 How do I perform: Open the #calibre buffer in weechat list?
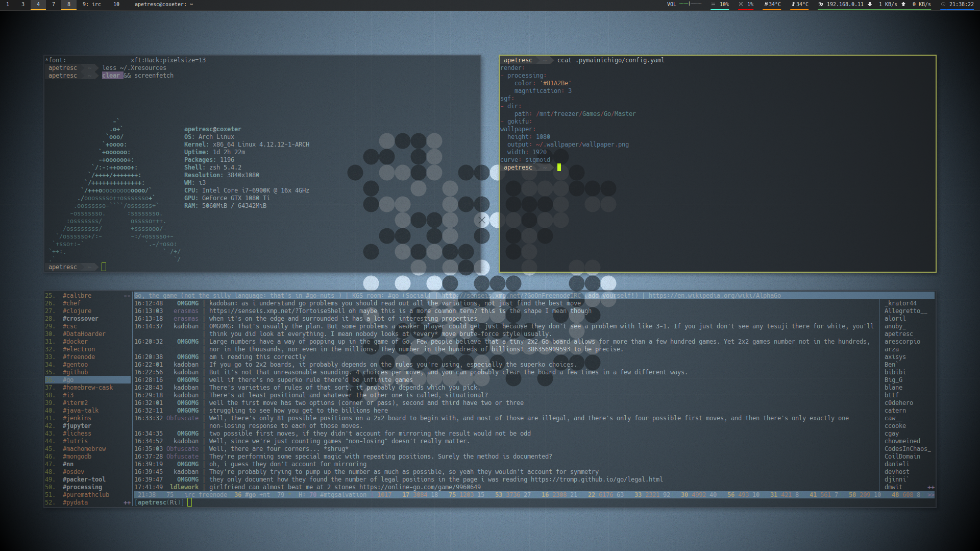[x=77, y=296]
